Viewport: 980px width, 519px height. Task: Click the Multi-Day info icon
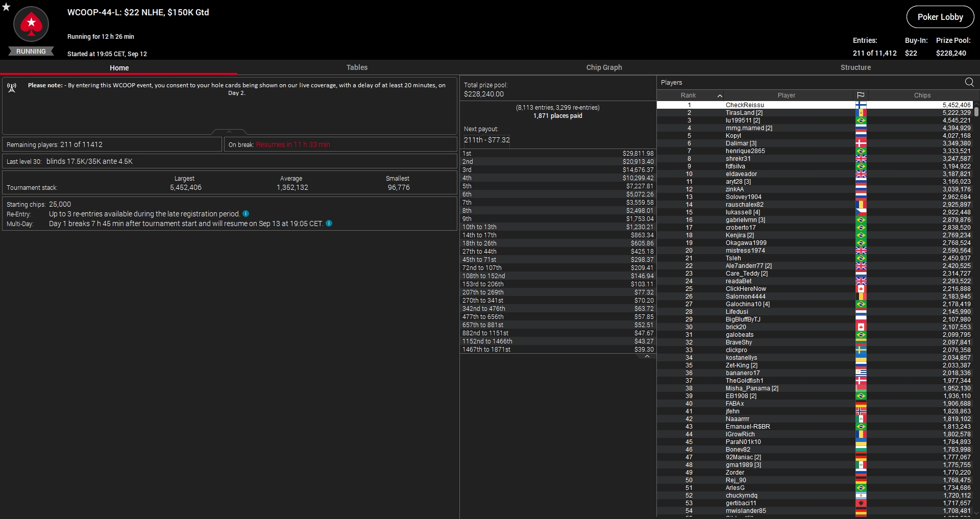[x=329, y=224]
